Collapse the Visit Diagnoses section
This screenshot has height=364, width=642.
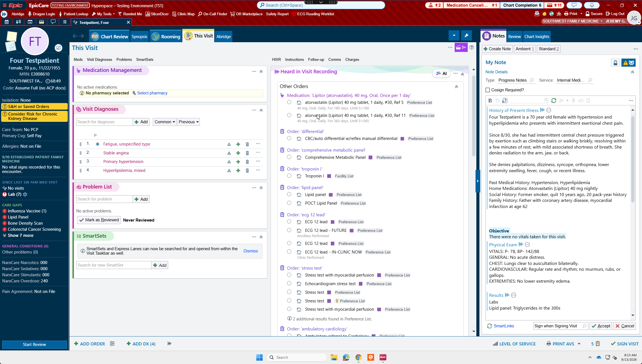[261, 110]
